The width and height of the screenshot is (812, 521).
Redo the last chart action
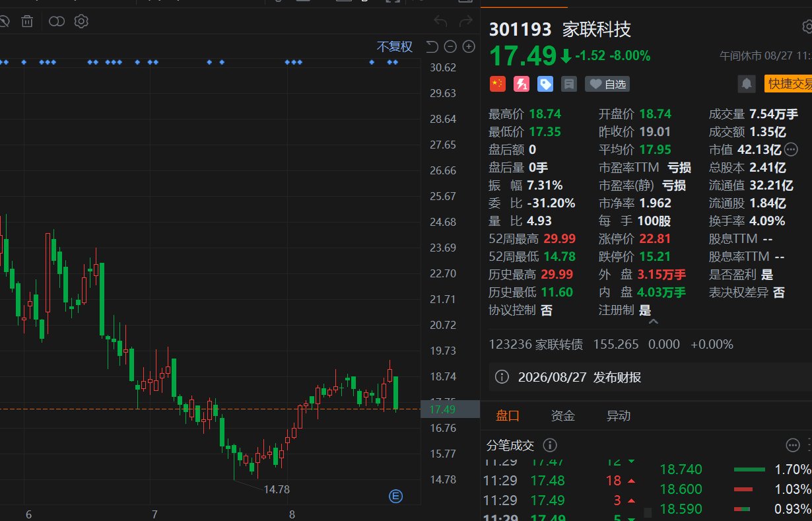pyautogui.click(x=465, y=22)
